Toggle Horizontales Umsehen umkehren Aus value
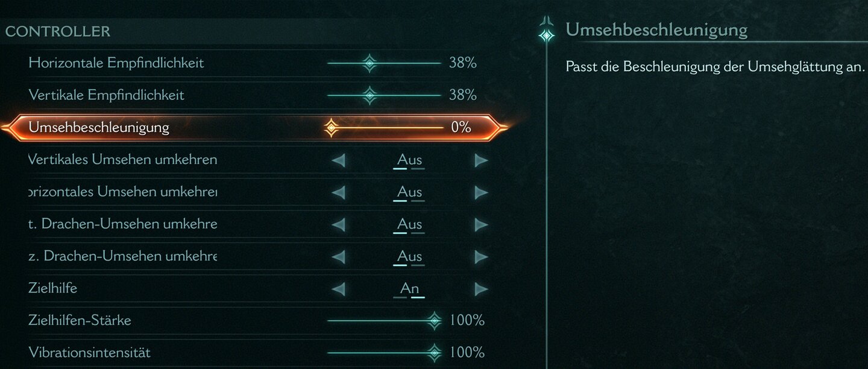 point(409,192)
